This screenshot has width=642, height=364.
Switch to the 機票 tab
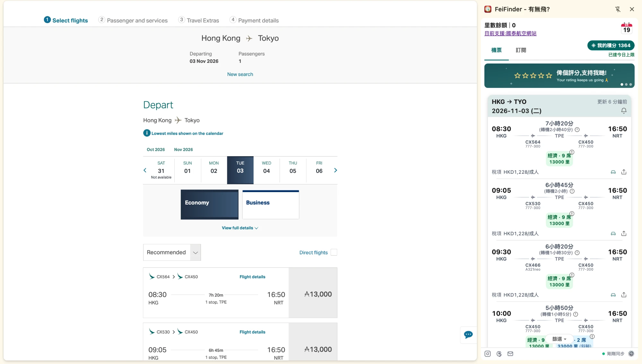click(497, 50)
